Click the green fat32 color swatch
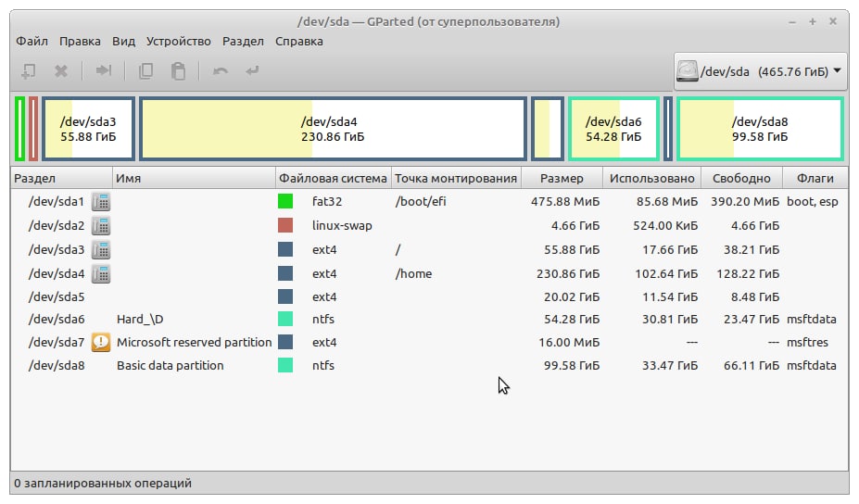 click(285, 201)
